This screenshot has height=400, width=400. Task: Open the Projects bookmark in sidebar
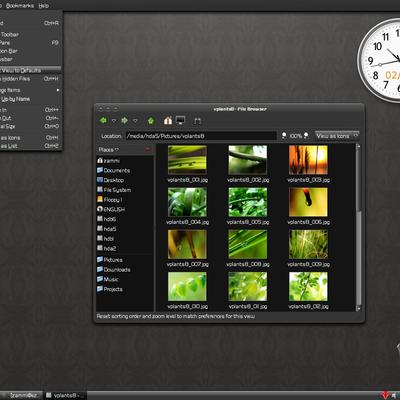click(x=125, y=289)
